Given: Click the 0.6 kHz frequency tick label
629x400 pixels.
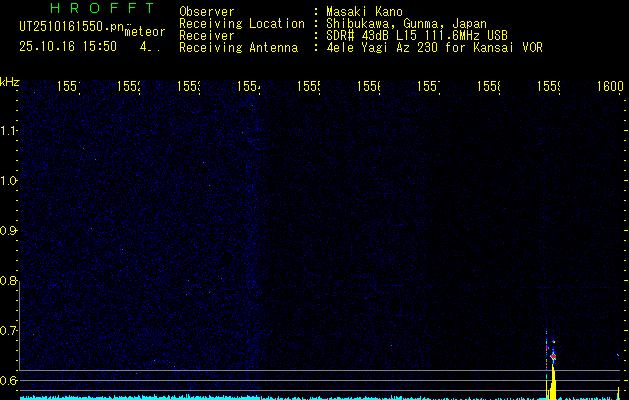Looking at the screenshot, I should click(x=8, y=381).
